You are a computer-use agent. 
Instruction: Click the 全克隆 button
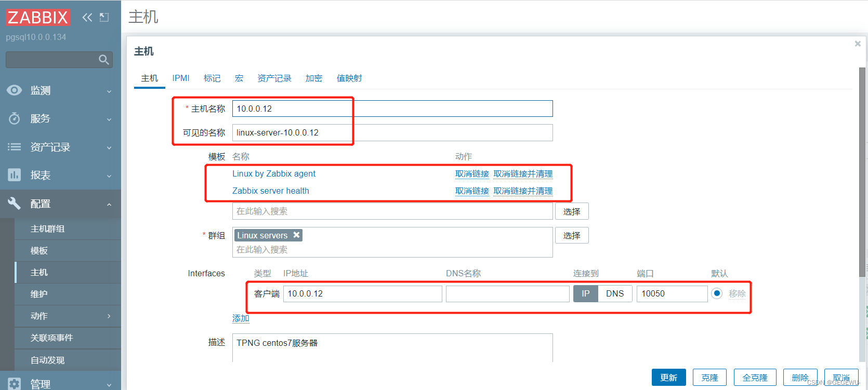pos(755,378)
